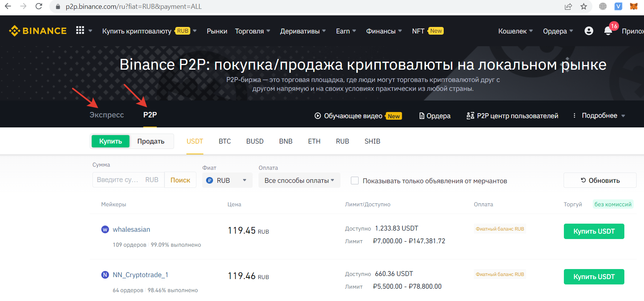
Task: Expand the Earn menu
Action: click(346, 31)
